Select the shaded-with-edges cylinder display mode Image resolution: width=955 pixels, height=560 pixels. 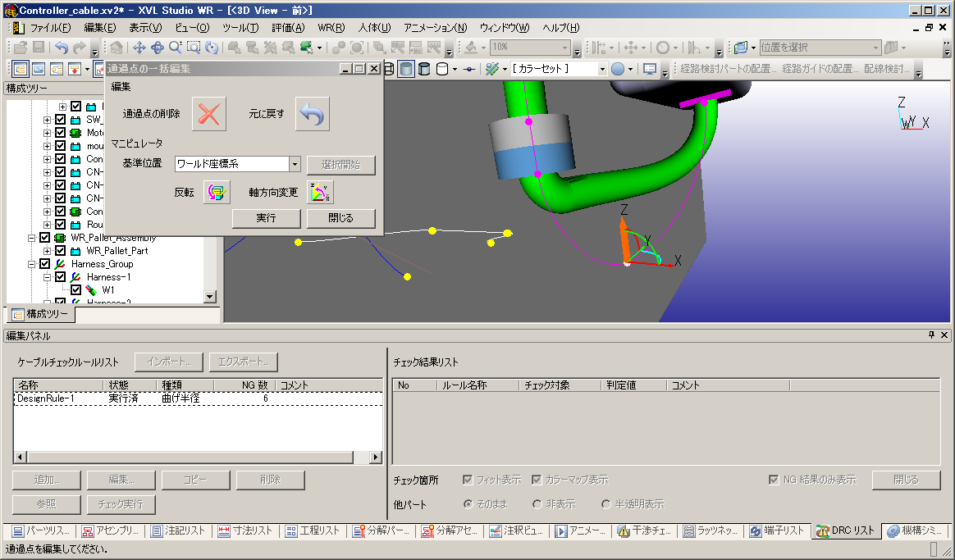[424, 69]
